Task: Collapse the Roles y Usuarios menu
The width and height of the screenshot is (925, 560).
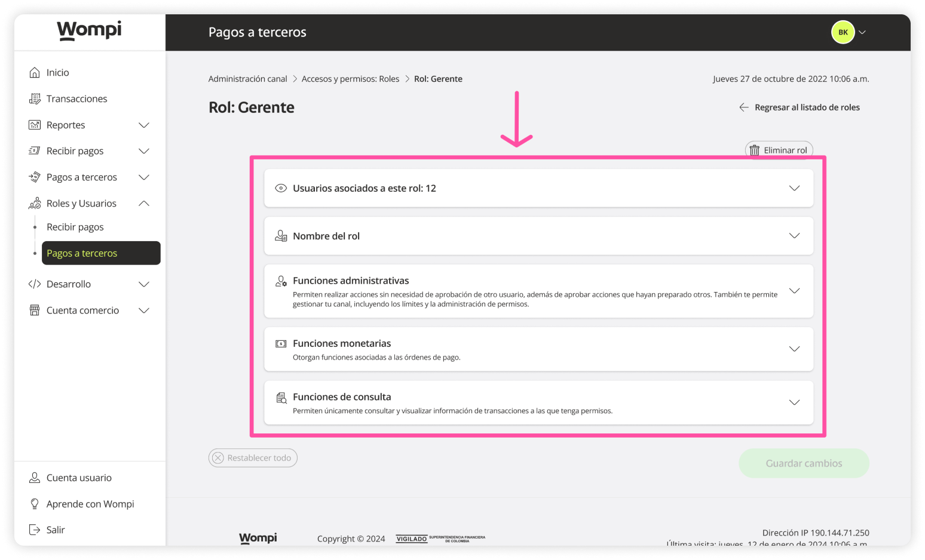Action: click(x=144, y=204)
